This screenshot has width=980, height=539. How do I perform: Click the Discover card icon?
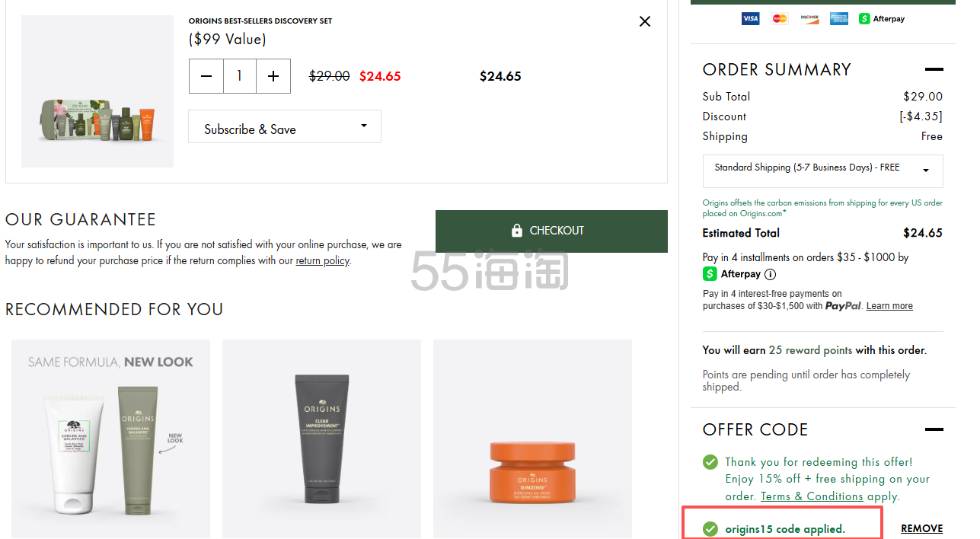coord(809,18)
